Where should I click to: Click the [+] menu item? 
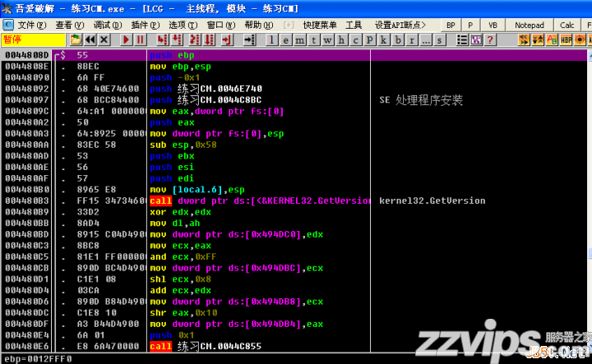(x=289, y=25)
